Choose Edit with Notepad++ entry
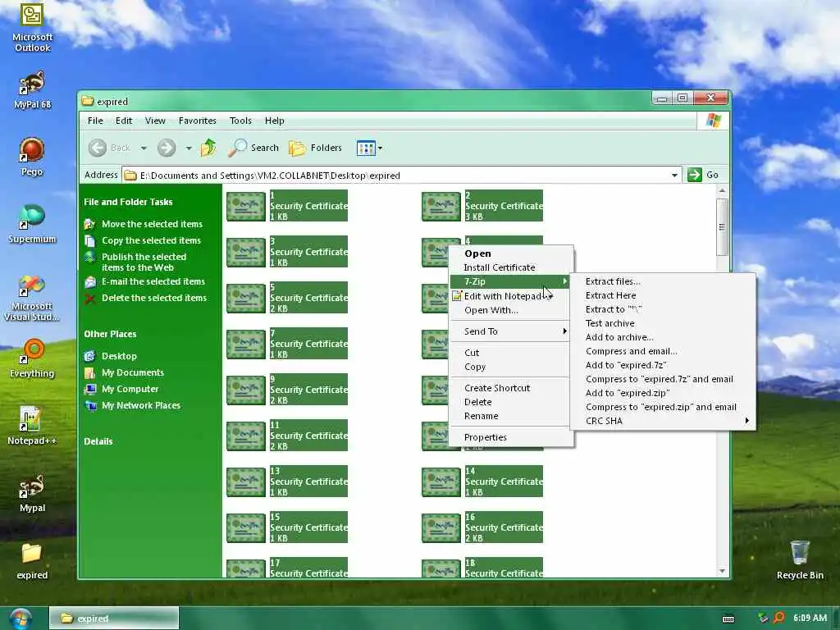The image size is (840, 630). tap(509, 296)
